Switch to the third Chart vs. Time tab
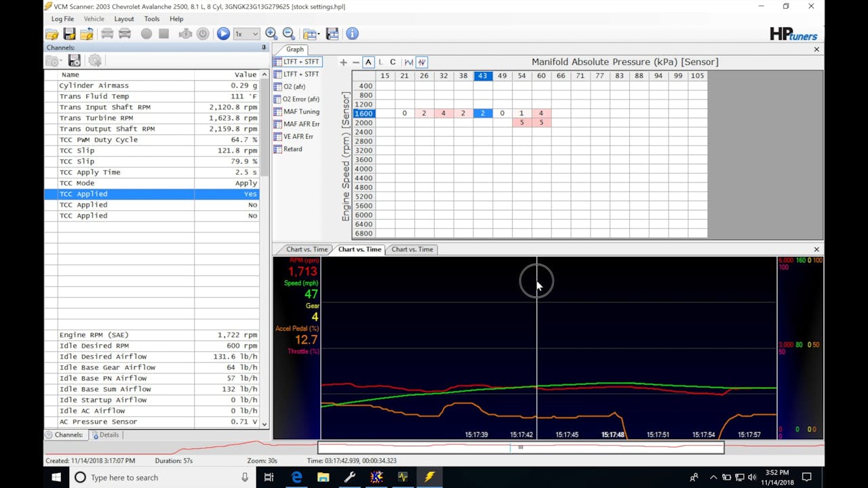Viewport: 868px width, 488px height. tap(412, 249)
